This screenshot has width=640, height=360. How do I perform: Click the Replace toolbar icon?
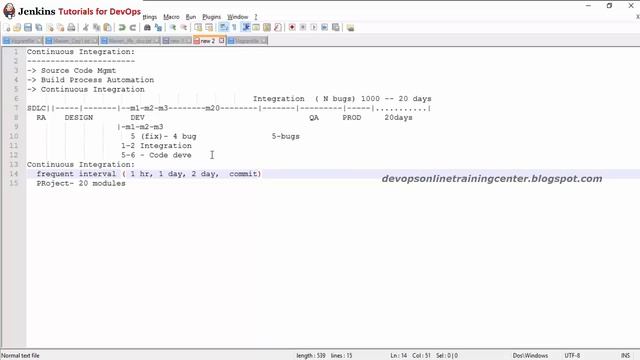158,28
